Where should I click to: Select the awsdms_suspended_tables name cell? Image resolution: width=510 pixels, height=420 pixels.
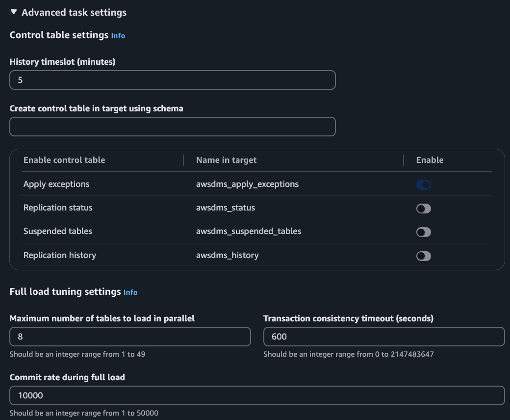[x=249, y=231]
